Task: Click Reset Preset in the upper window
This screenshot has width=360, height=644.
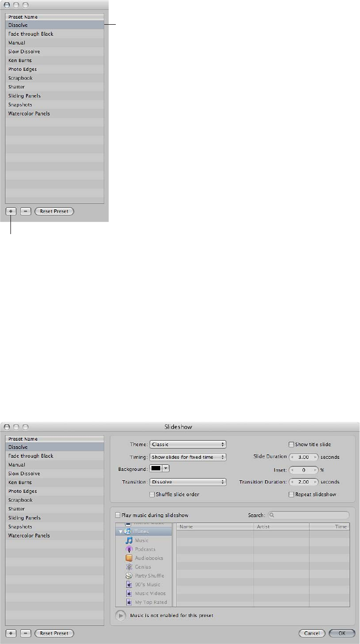Action: coord(54,211)
